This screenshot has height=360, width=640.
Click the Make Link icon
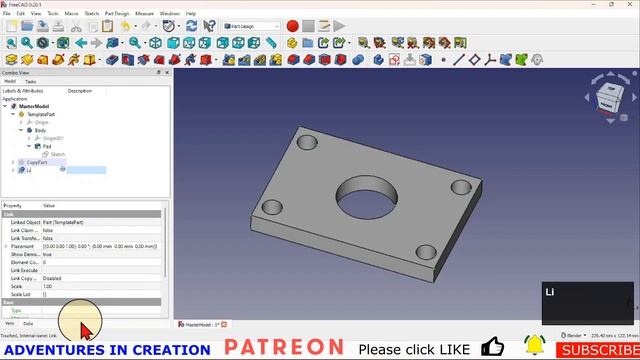(x=323, y=43)
